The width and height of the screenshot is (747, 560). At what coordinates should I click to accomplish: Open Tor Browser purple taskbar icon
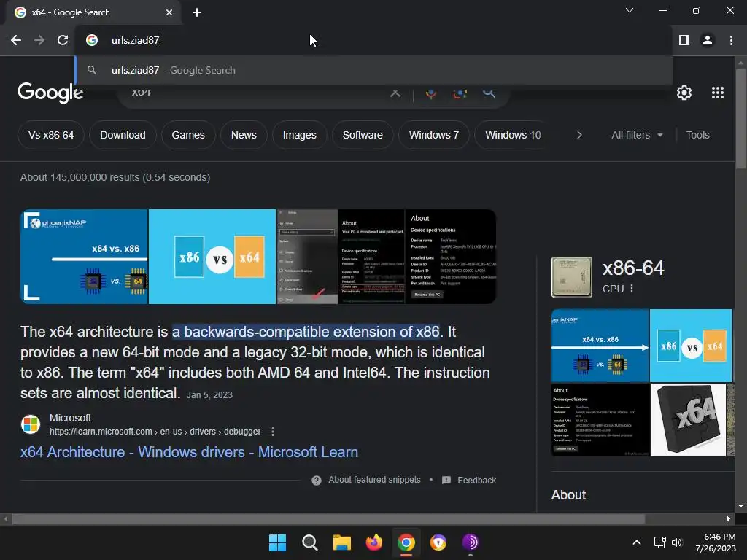point(471,542)
